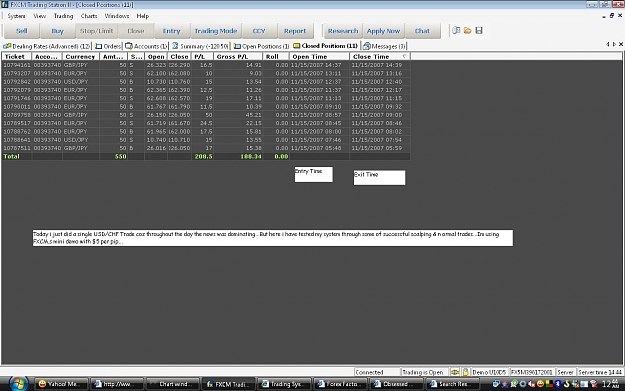Sort by the Currency column header

[x=81, y=57]
